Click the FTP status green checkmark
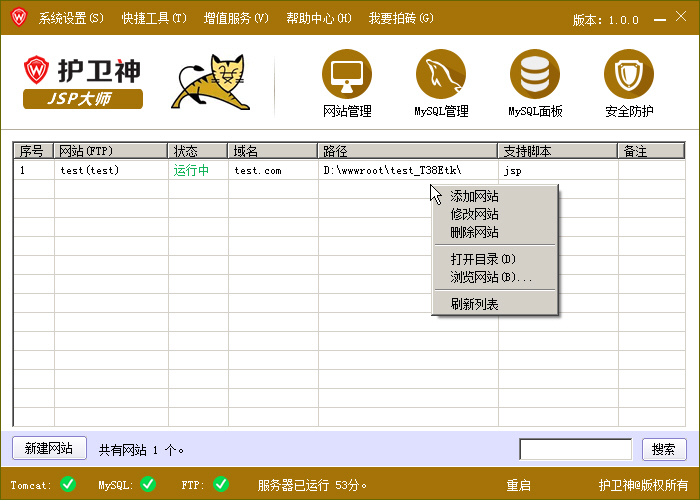Viewport: 700px width, 500px height. (x=221, y=484)
